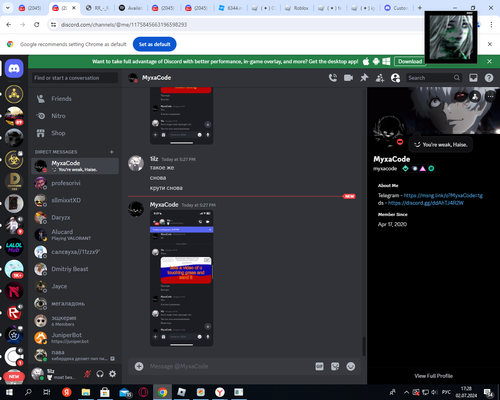500x400 pixels.
Task: Click the Discord home logo button
Action: (14, 69)
